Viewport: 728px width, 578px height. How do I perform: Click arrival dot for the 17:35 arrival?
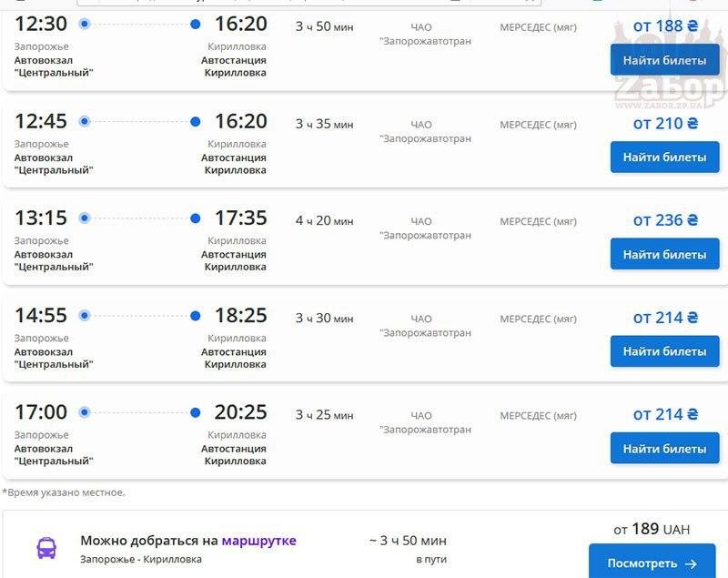coord(196,218)
